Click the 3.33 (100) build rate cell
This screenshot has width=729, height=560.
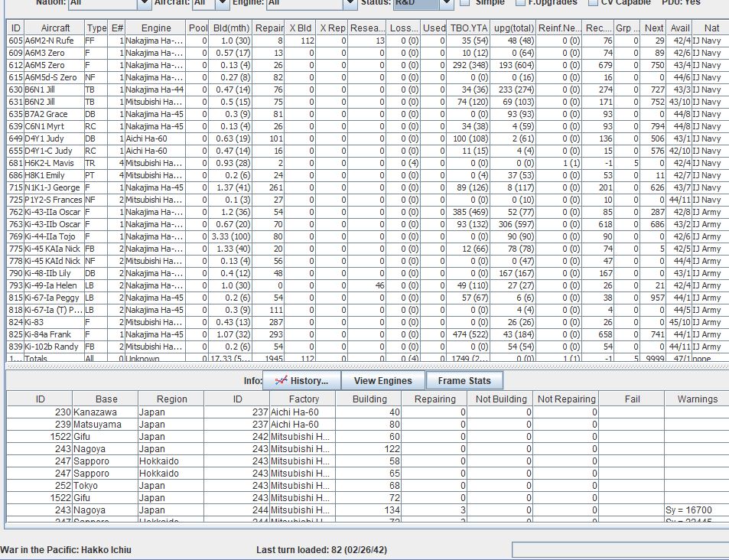tap(231, 236)
